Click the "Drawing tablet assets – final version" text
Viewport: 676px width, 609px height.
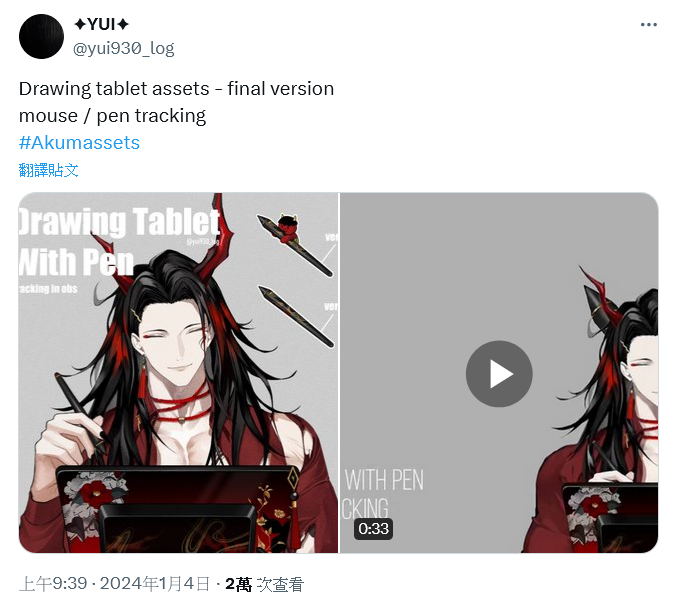[x=176, y=89]
